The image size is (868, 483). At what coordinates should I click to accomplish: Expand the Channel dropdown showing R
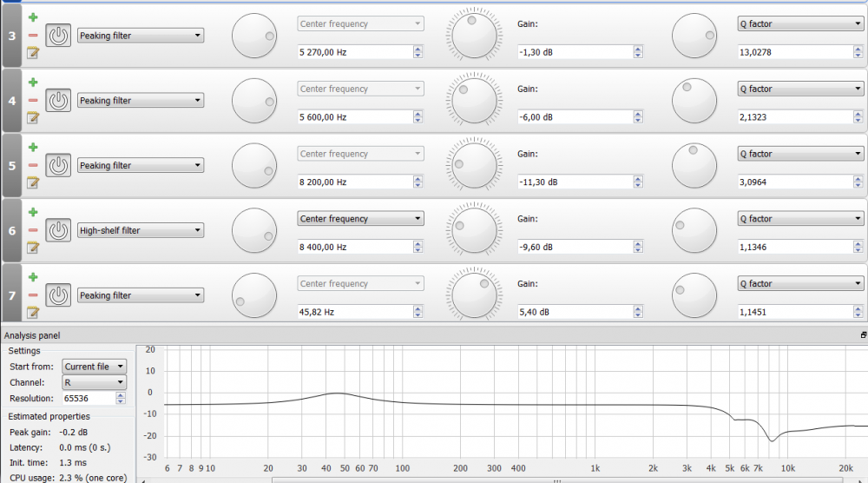(94, 382)
